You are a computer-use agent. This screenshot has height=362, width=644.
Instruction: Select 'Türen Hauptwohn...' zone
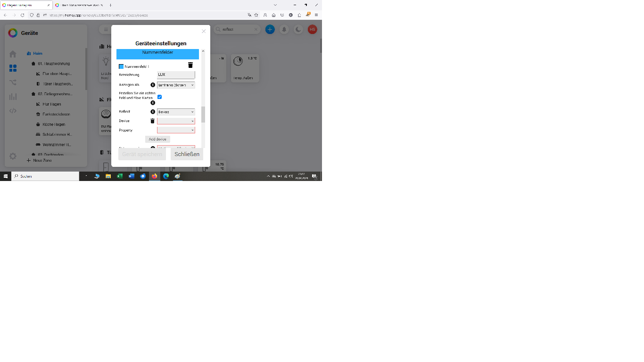click(58, 84)
